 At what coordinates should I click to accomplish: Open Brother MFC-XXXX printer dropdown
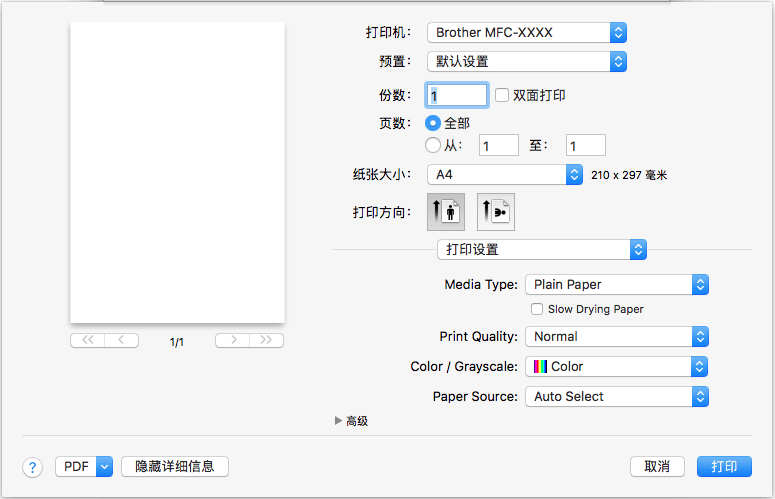526,32
